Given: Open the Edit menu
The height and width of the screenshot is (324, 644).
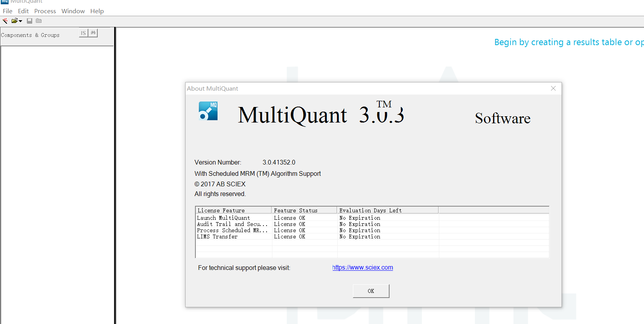Looking at the screenshot, I should pos(23,11).
